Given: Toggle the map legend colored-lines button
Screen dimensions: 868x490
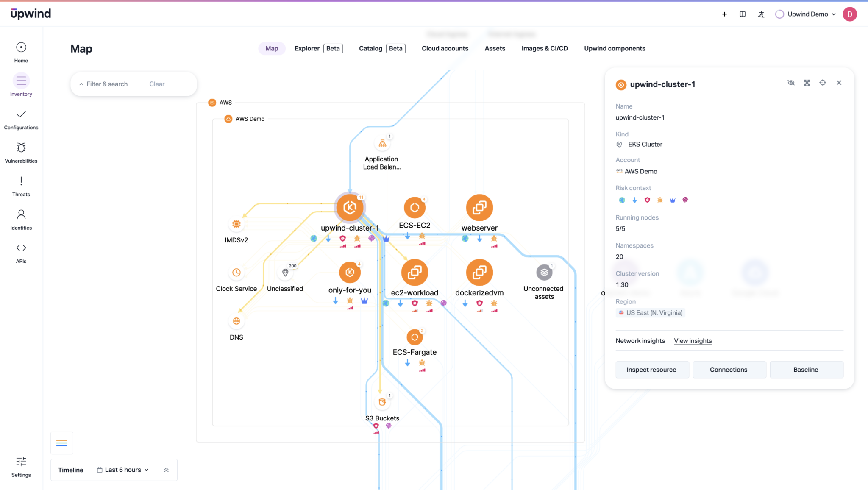Looking at the screenshot, I should [x=62, y=443].
